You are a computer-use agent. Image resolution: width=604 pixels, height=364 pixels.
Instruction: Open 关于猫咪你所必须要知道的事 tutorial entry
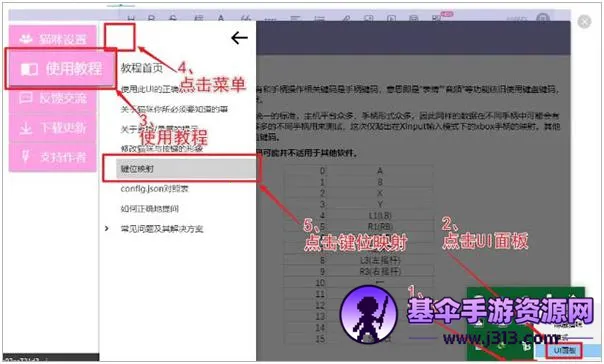[x=174, y=109]
